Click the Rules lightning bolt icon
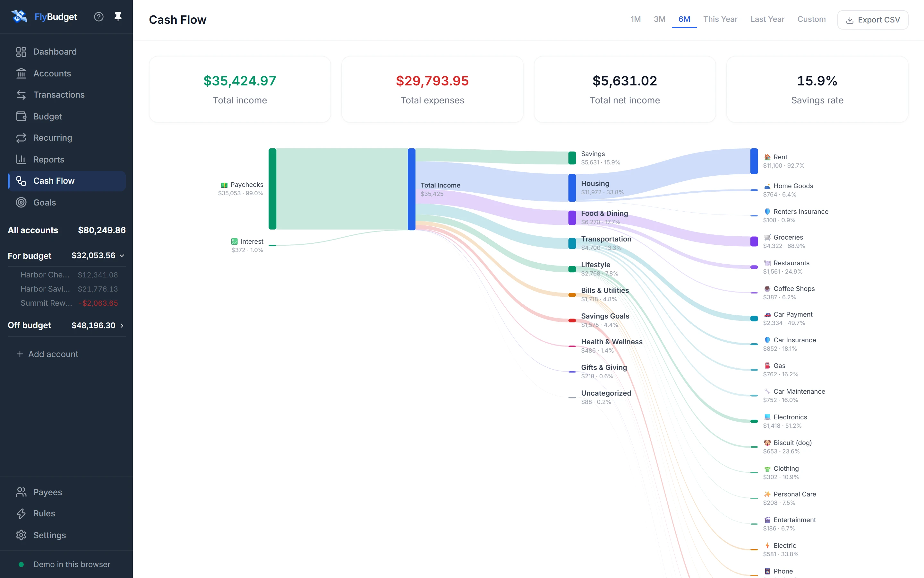924x578 pixels. (x=21, y=513)
